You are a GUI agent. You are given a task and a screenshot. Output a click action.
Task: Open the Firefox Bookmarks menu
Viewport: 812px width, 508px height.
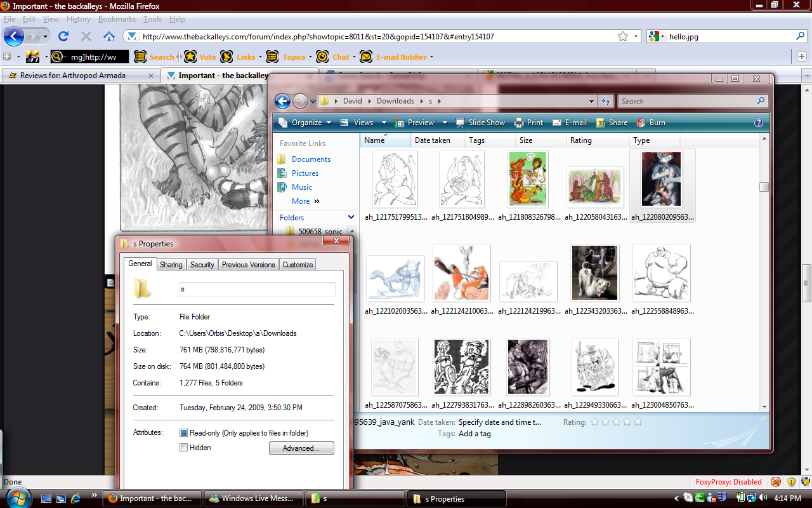[x=117, y=19]
